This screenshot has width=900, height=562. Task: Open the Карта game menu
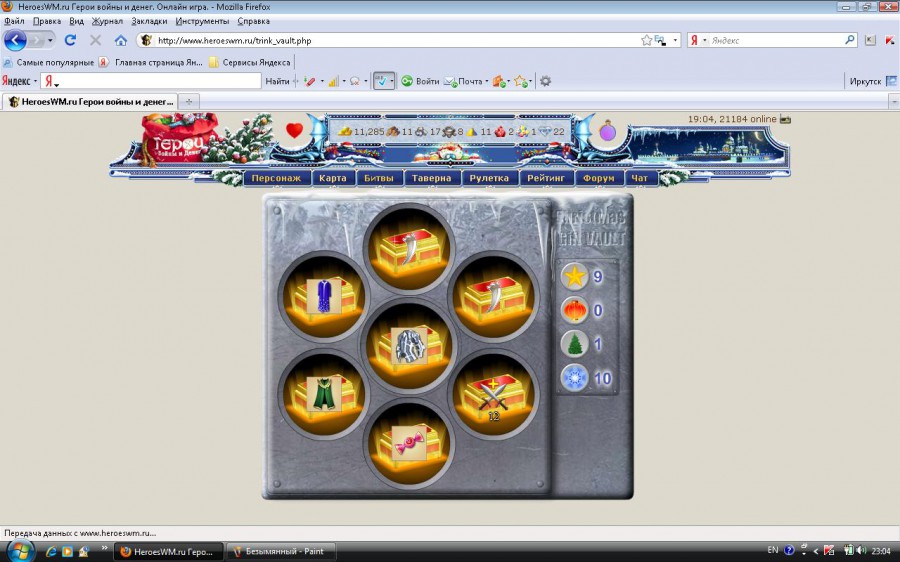(333, 178)
